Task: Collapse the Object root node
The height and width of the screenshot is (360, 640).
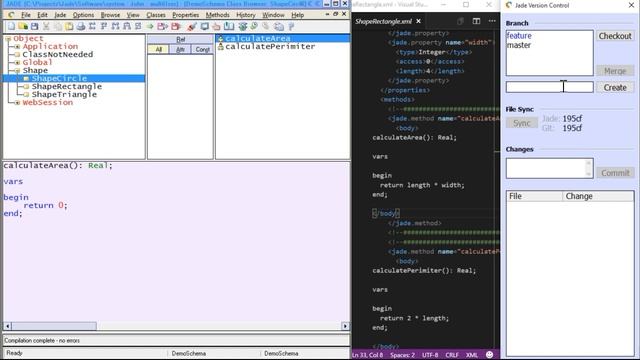Action: pos(8,39)
